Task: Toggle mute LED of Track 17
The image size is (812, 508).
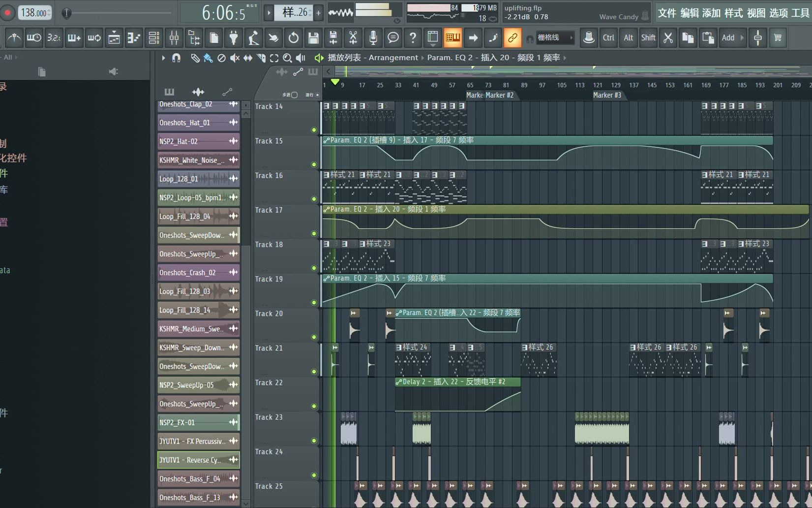Action: coord(314,234)
